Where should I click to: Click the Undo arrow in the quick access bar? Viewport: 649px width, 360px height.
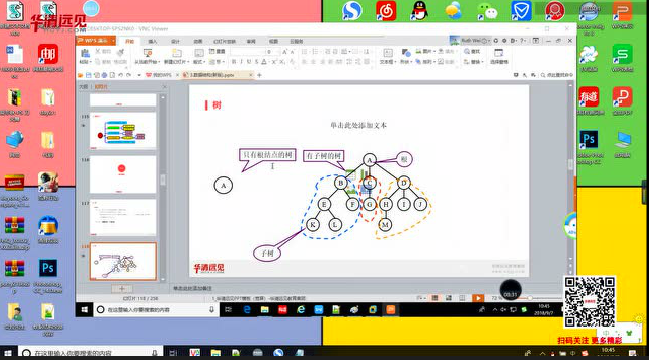(x=120, y=75)
